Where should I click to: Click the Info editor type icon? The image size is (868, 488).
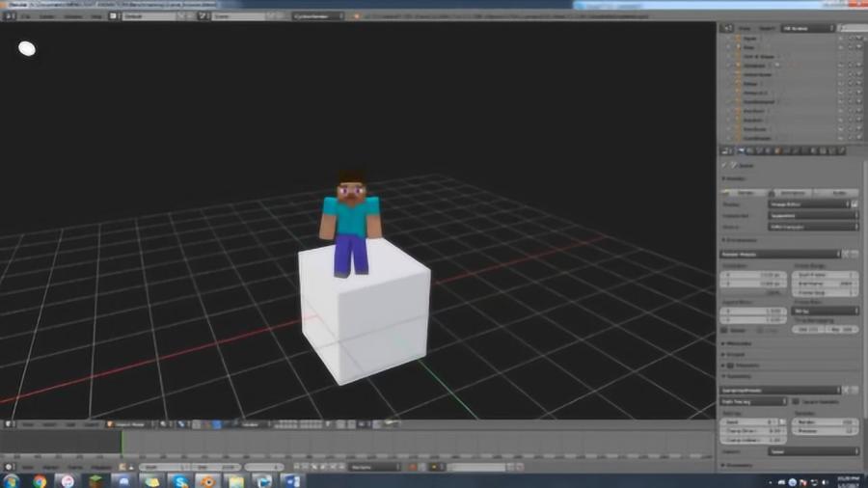[x=10, y=16]
